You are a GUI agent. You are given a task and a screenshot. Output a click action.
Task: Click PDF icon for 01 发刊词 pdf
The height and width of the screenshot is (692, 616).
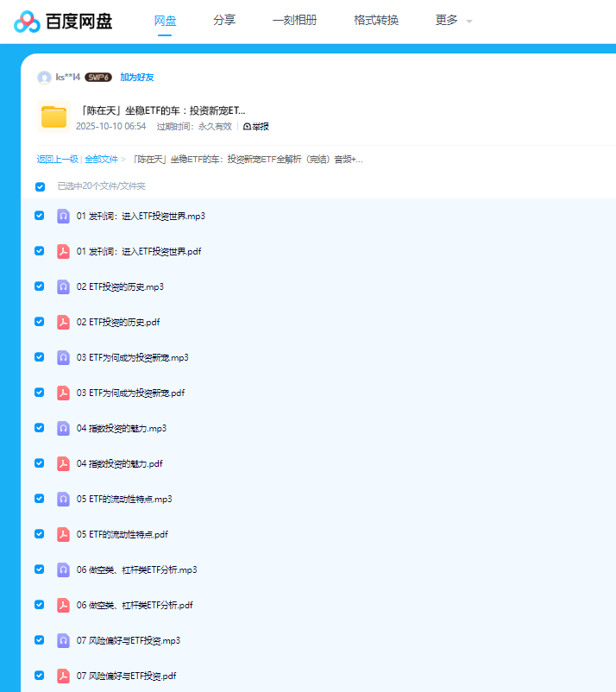point(64,251)
